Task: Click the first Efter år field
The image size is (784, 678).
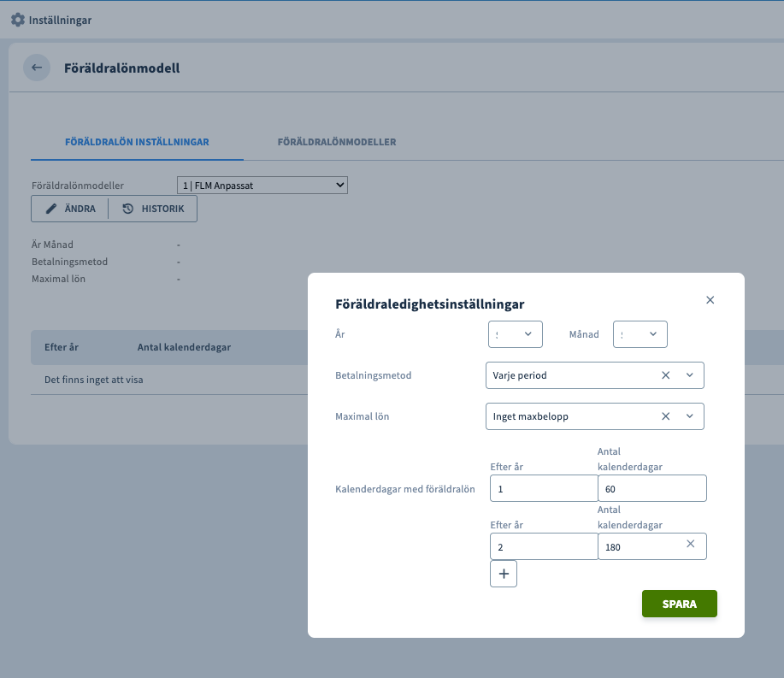Action: click(544, 488)
